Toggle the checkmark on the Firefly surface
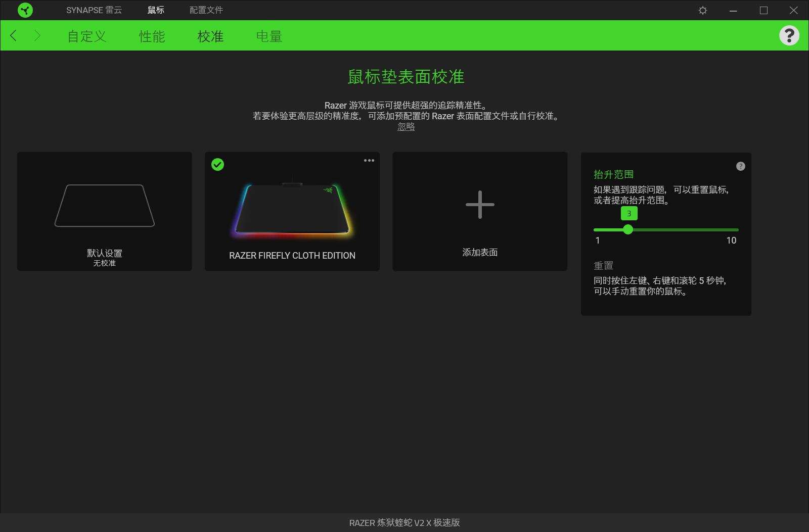This screenshot has width=809, height=532. pos(218,165)
